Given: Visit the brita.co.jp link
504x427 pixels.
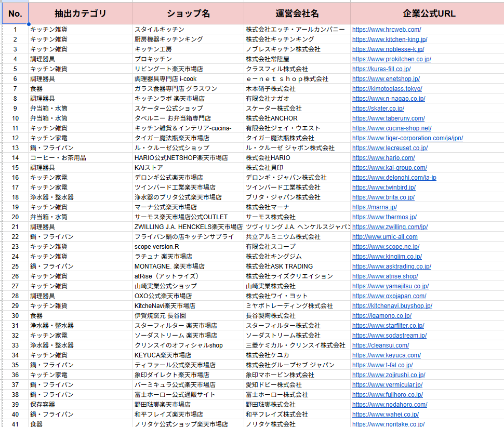Looking at the screenshot, I should pyautogui.click(x=383, y=197).
